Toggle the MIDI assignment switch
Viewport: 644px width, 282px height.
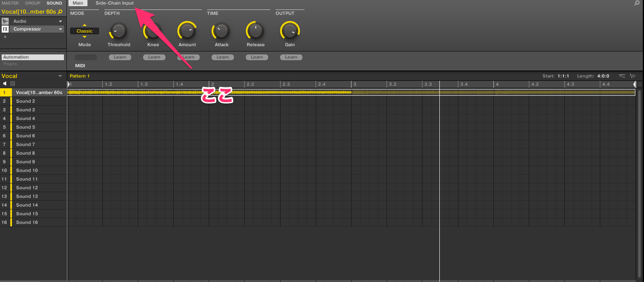pyautogui.click(x=85, y=57)
